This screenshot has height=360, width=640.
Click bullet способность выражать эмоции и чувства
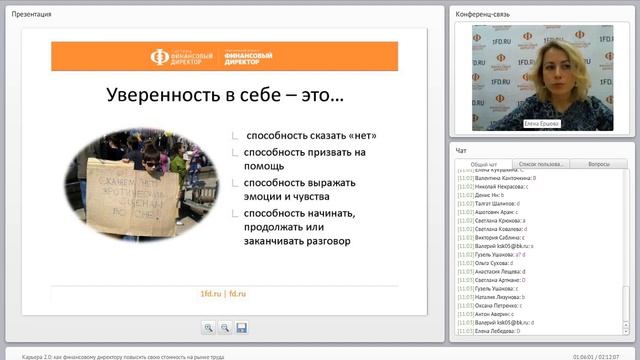point(300,189)
